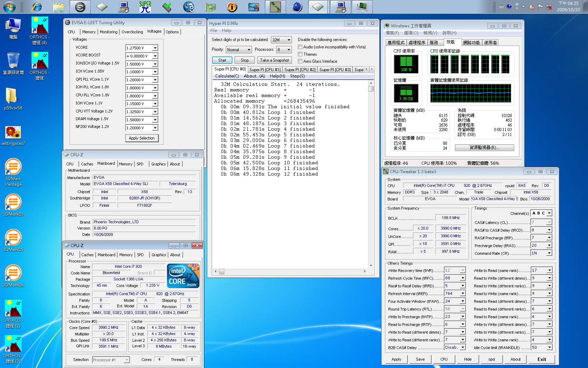Click the network tray icon
Viewport: 588px width, 368px height.
(x=549, y=7)
